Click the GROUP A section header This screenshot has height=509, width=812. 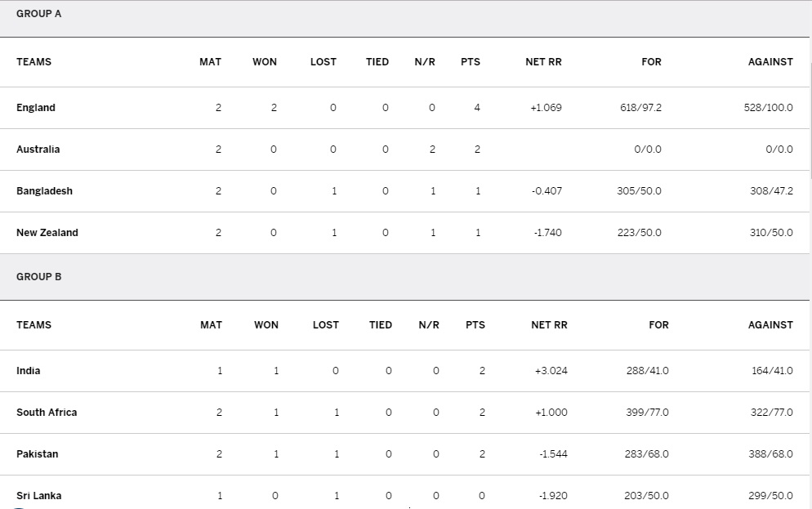pos(38,14)
